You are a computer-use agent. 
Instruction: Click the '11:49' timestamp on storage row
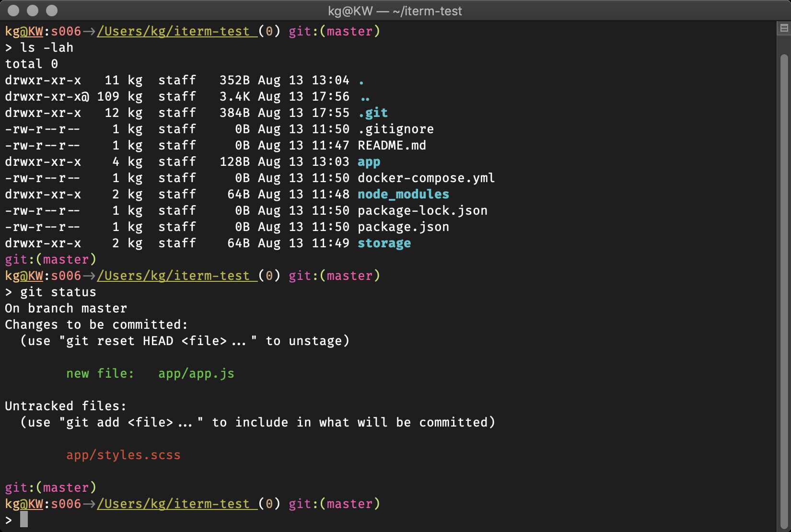click(331, 243)
